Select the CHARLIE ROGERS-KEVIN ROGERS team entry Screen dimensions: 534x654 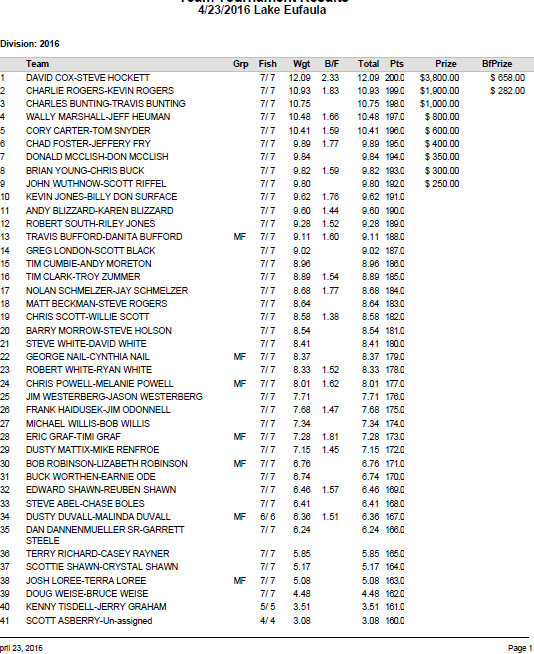pyautogui.click(x=100, y=91)
